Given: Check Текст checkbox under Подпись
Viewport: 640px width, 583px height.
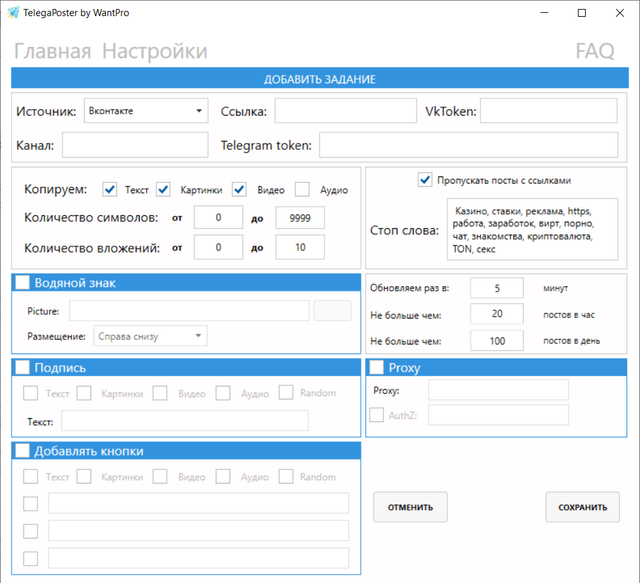Looking at the screenshot, I should [31, 393].
